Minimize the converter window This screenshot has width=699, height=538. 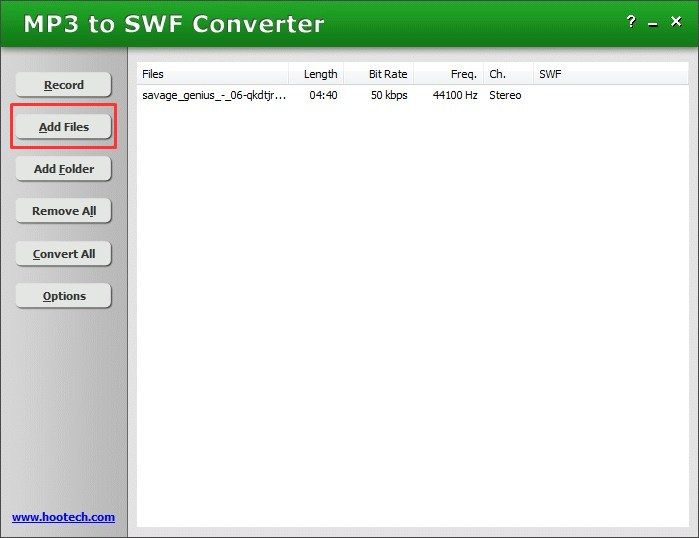click(653, 25)
